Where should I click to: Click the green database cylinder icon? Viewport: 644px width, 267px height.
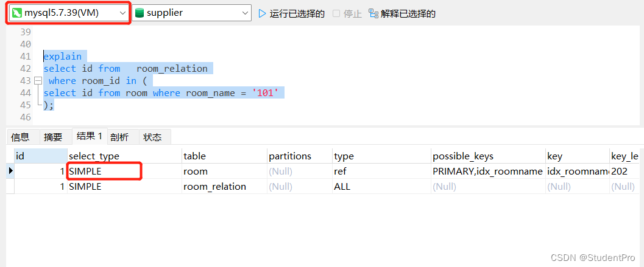140,13
